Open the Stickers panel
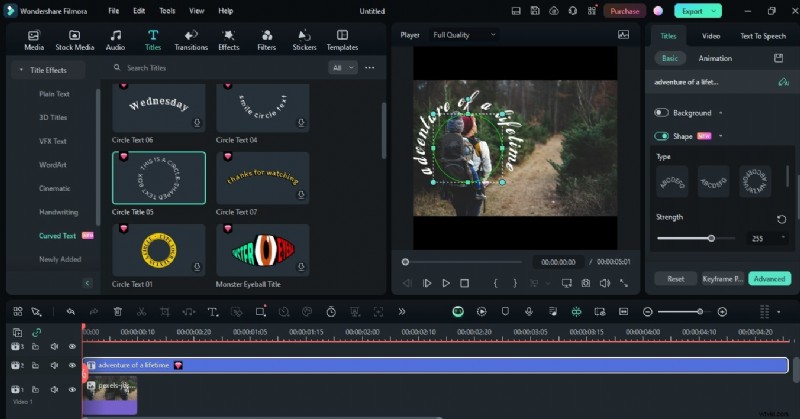800x419 pixels. [x=304, y=39]
